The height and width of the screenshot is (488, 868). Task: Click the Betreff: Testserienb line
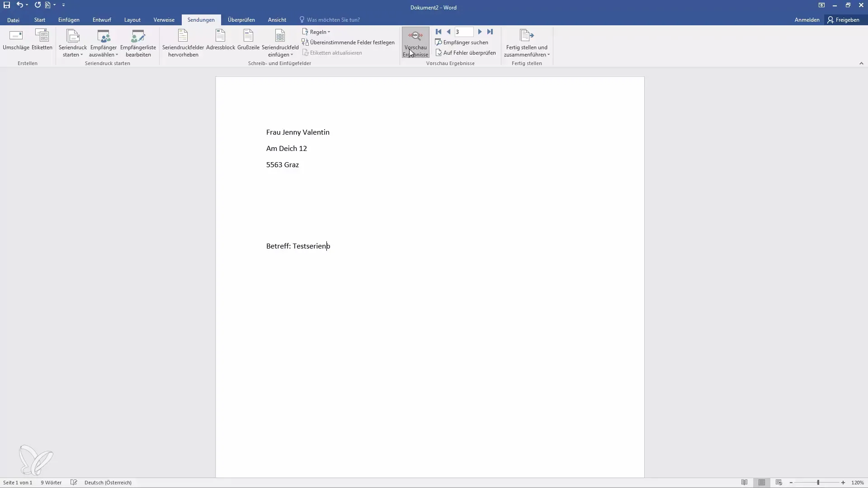(x=298, y=246)
